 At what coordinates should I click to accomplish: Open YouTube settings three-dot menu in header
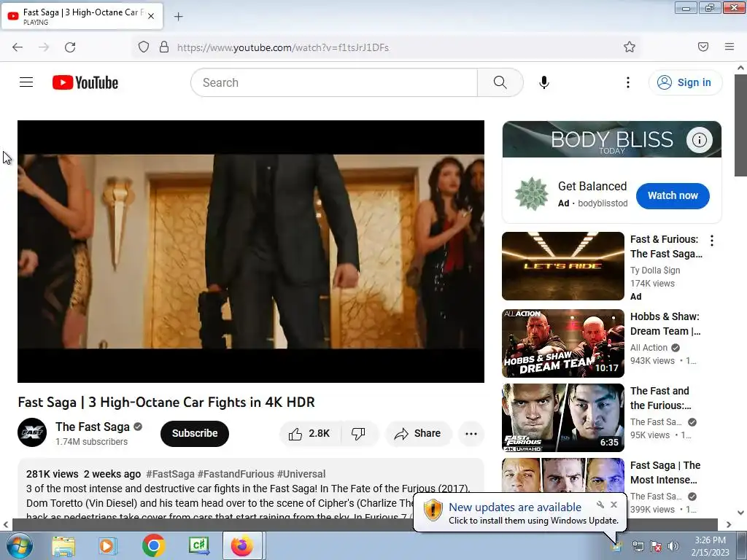(x=628, y=82)
